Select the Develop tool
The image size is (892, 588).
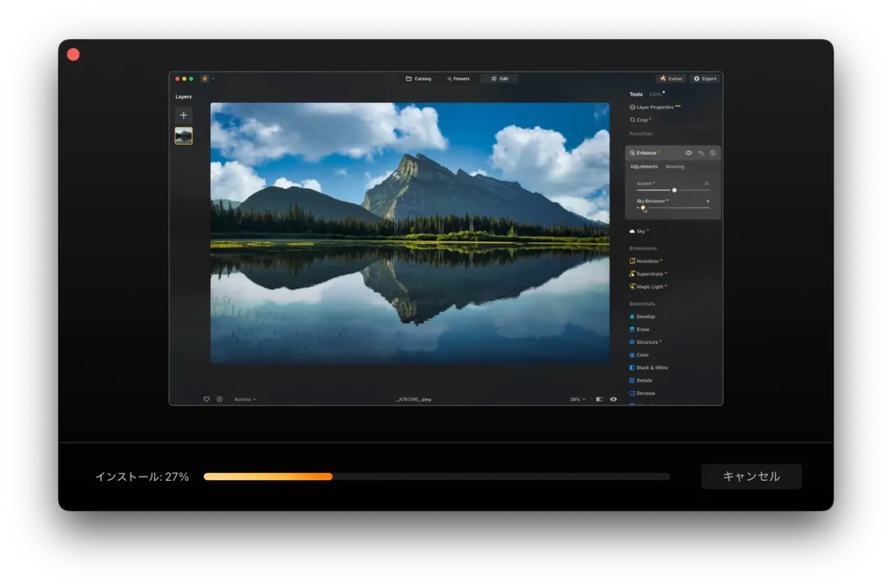pyautogui.click(x=644, y=316)
